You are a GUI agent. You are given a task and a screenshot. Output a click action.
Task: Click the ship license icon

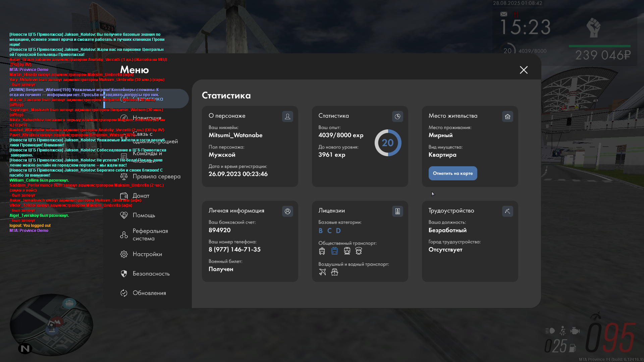click(x=334, y=272)
